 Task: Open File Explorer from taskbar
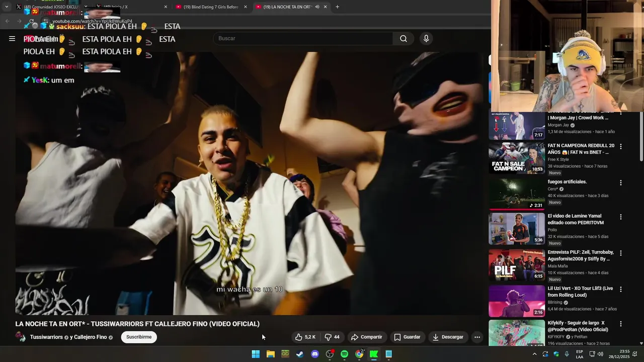270,354
